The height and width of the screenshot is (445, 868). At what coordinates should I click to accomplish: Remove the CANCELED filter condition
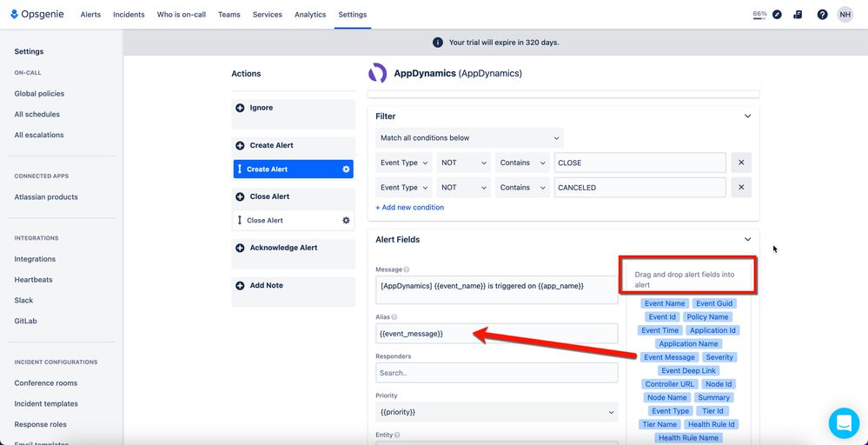pyautogui.click(x=741, y=188)
